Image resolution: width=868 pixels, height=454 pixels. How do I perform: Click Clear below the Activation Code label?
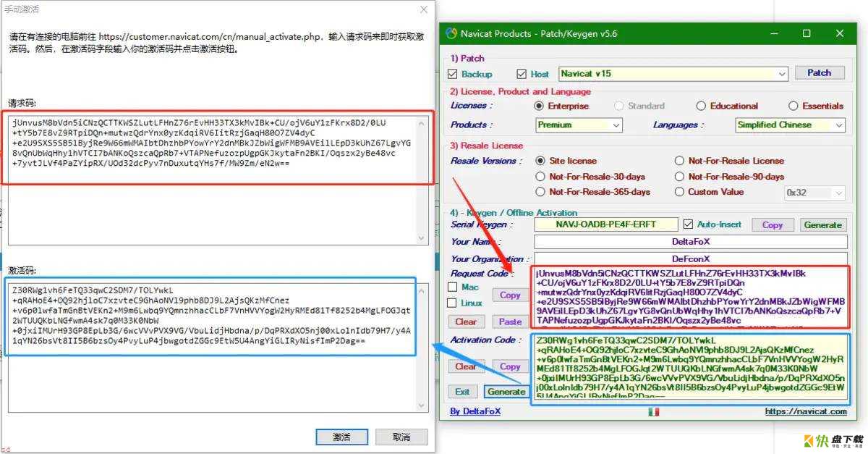(x=466, y=366)
